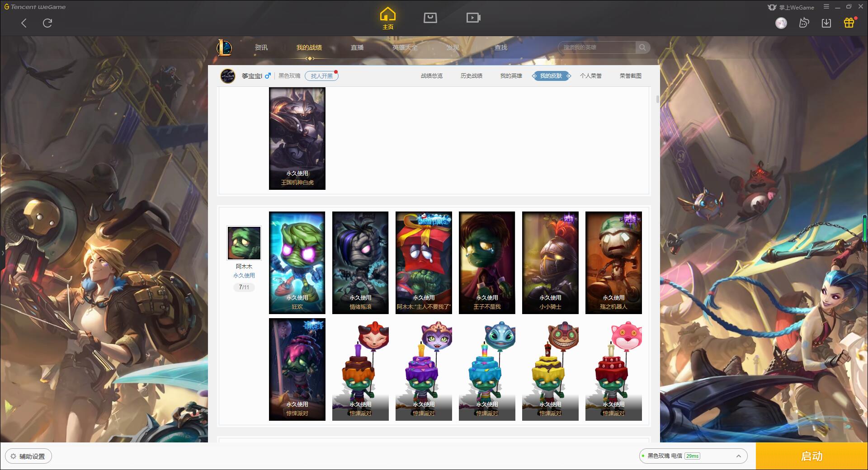Viewport: 868px width, 470px height.
Task: Open the 惊悚派对 orange cake chroma card
Action: [x=360, y=369]
